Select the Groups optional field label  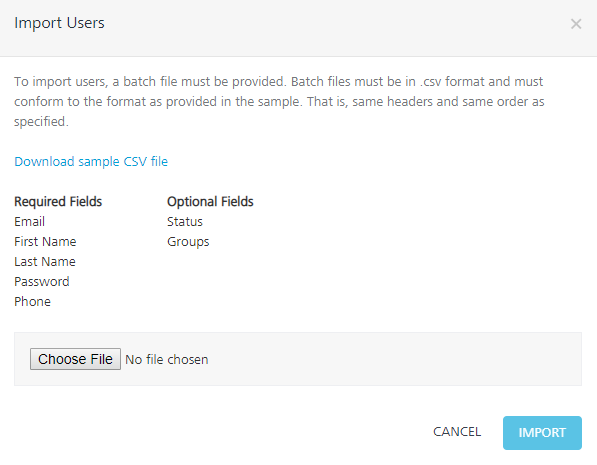[x=188, y=242]
